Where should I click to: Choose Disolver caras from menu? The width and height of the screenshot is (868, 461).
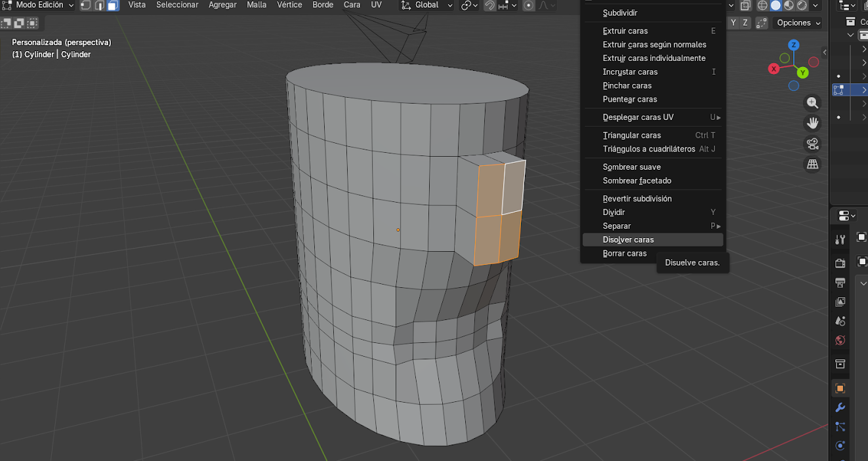(628, 240)
